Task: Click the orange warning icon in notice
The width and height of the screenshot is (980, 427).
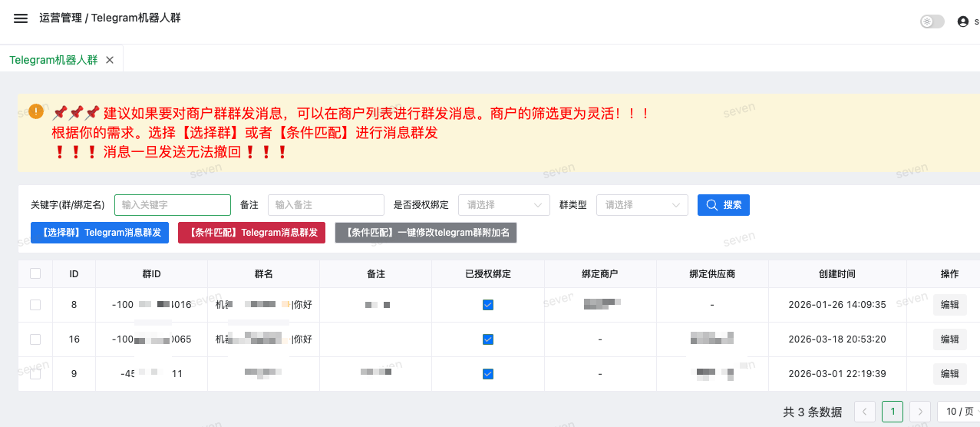Action: click(36, 111)
